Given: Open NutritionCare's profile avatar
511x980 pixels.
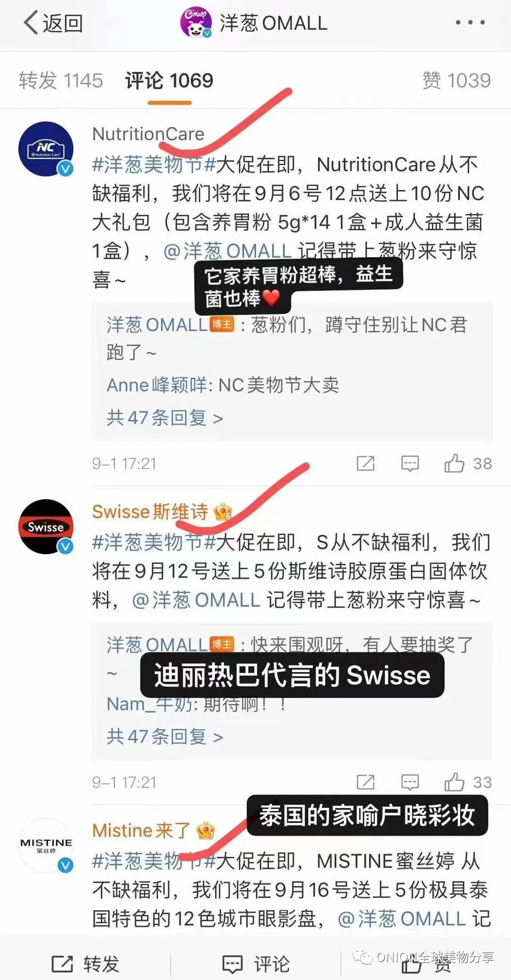Looking at the screenshot, I should coord(46,149).
